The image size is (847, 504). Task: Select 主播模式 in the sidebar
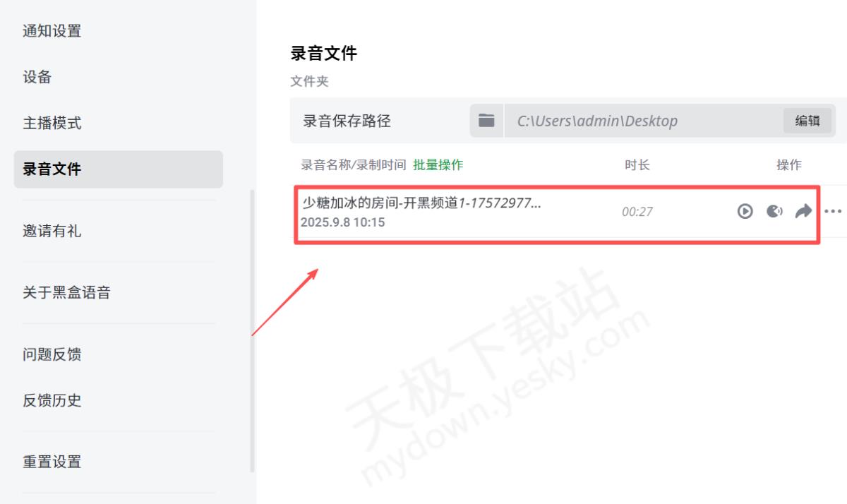[52, 123]
